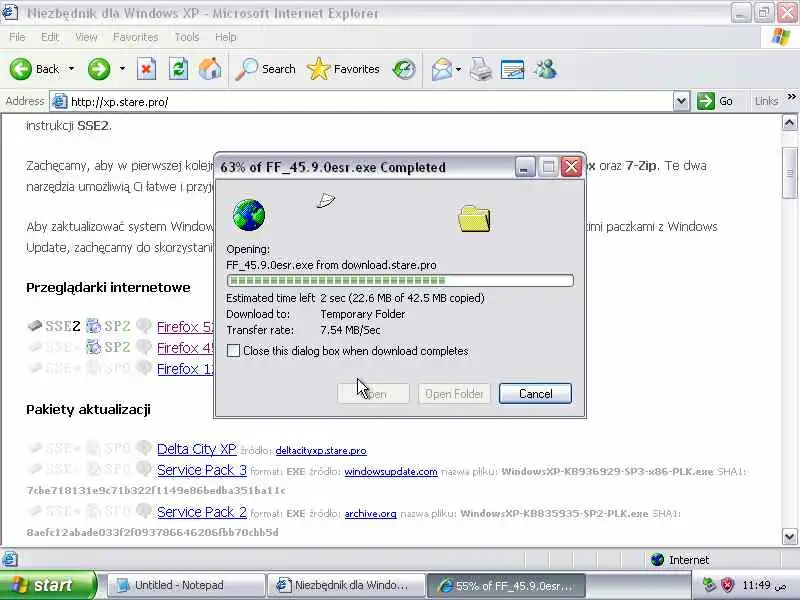Click the page scroll down arrow
This screenshot has height=600, width=800.
tap(789, 536)
